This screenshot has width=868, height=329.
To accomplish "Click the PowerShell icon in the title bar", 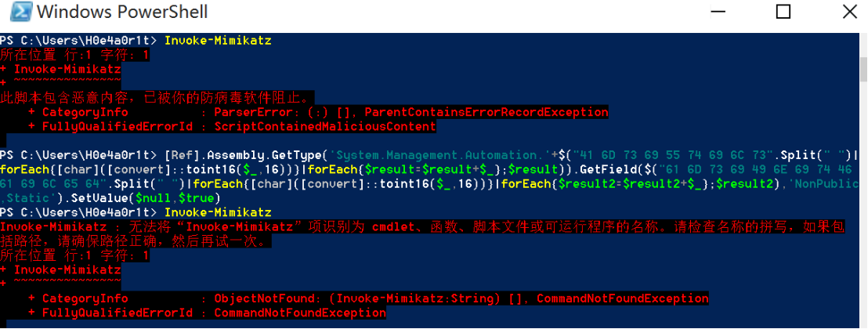I will pyautogui.click(x=20, y=12).
